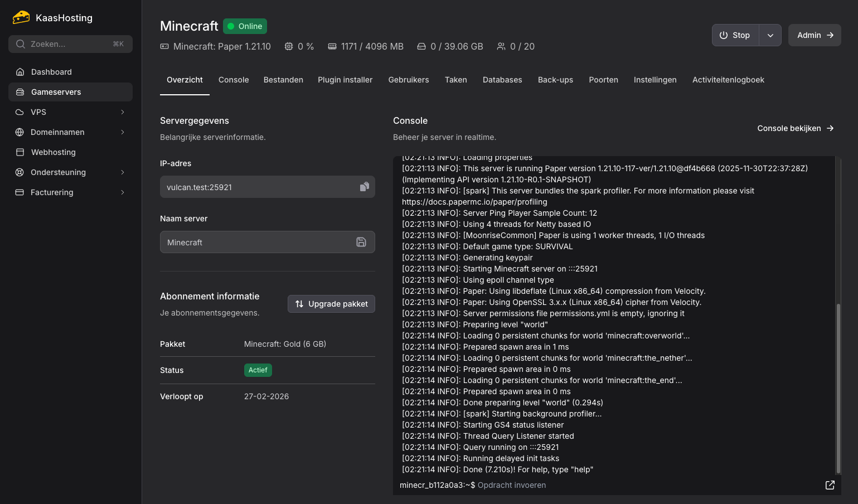Click the power icon on the Stop button

click(725, 35)
